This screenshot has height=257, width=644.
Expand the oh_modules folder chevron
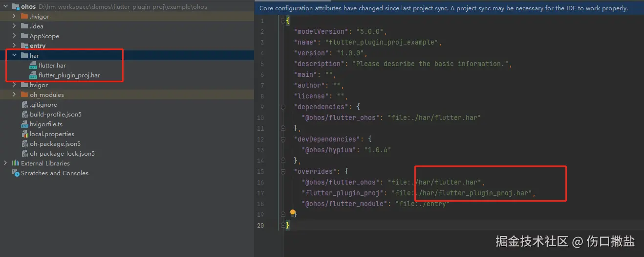15,95
